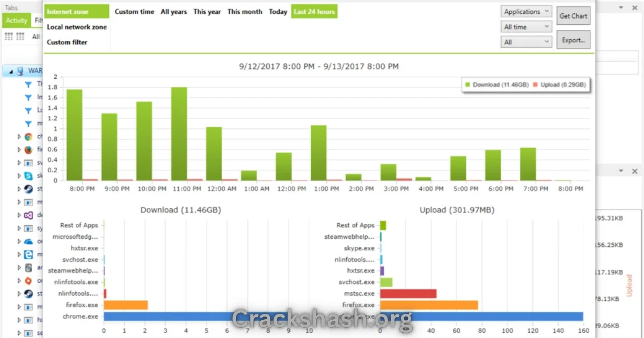Close the upper right background panel
This screenshot has height=338, width=644.
(x=634, y=8)
